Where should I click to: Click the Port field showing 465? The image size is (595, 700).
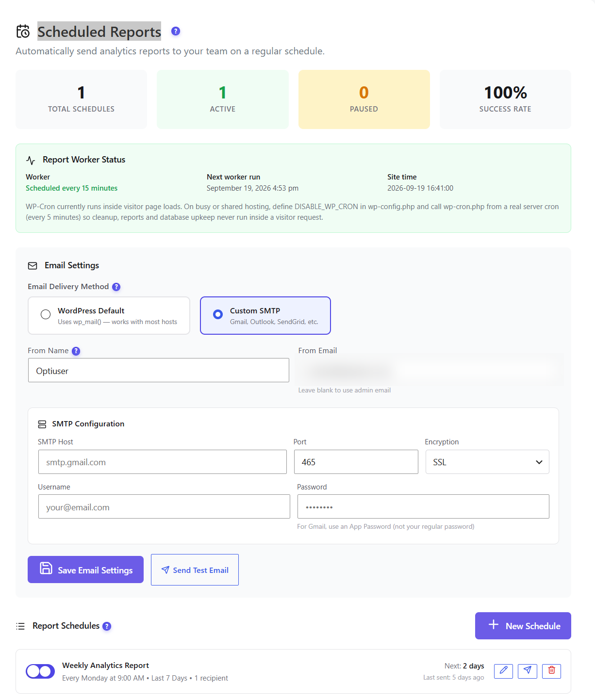coord(356,462)
